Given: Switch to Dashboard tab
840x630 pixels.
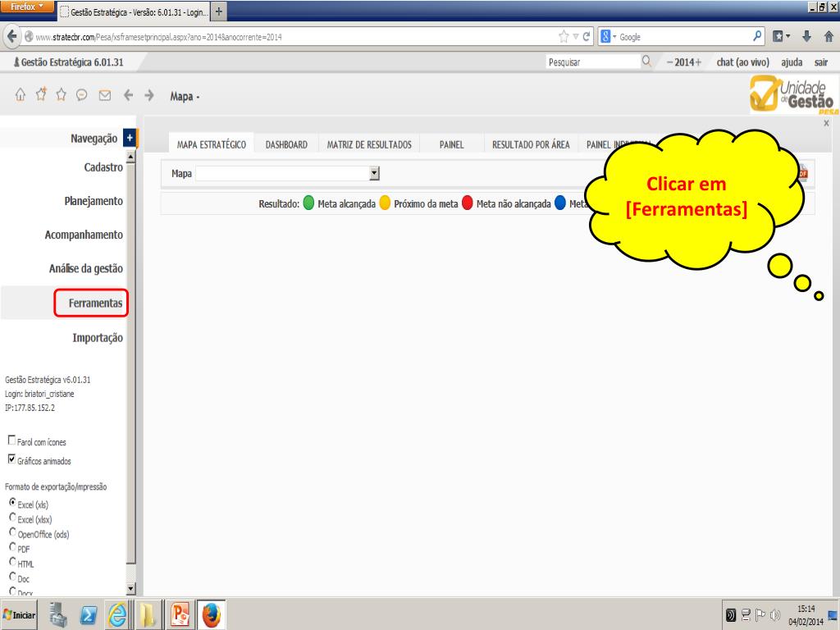Looking at the screenshot, I should point(286,144).
